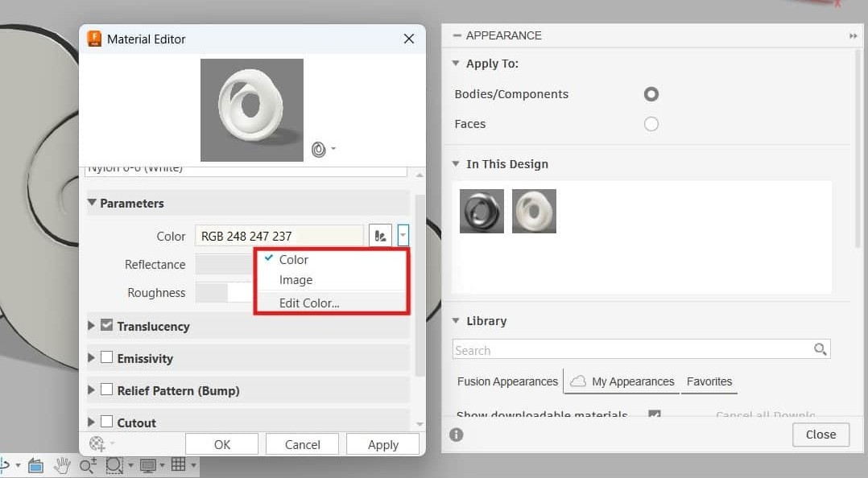Click the material name text field
This screenshot has width=868, height=478.
pos(246,171)
